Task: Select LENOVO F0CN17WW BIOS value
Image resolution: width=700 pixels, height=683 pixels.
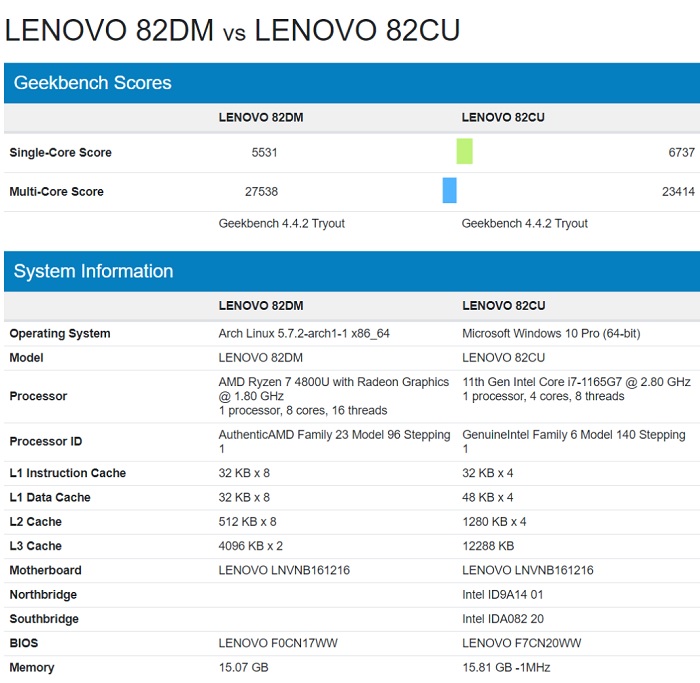Action: (x=278, y=643)
